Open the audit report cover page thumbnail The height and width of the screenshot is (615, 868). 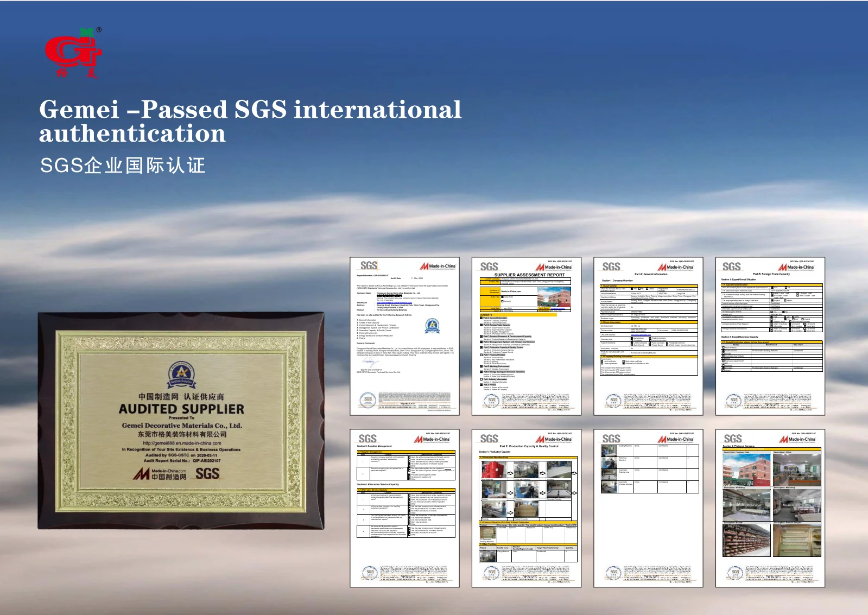pos(404,336)
